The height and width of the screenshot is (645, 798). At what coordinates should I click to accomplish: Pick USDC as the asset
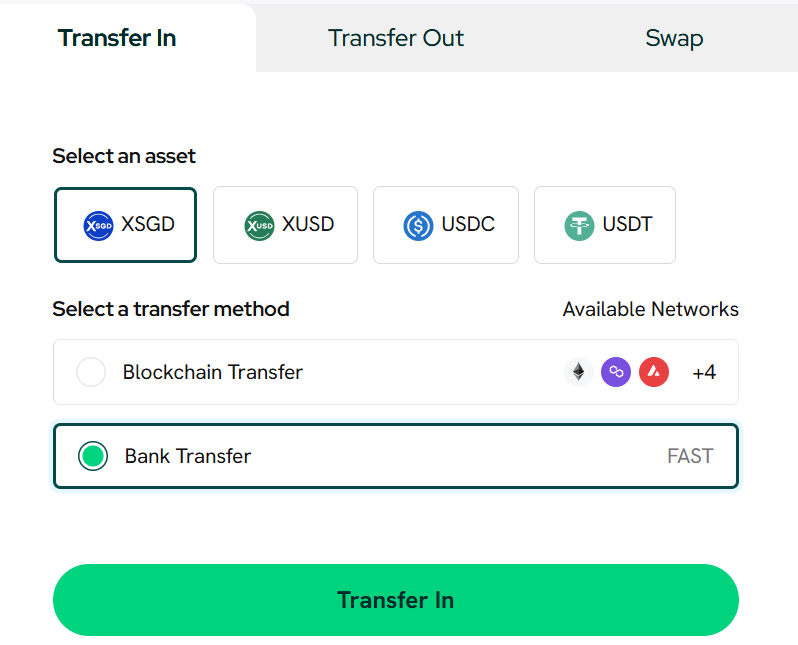click(446, 225)
